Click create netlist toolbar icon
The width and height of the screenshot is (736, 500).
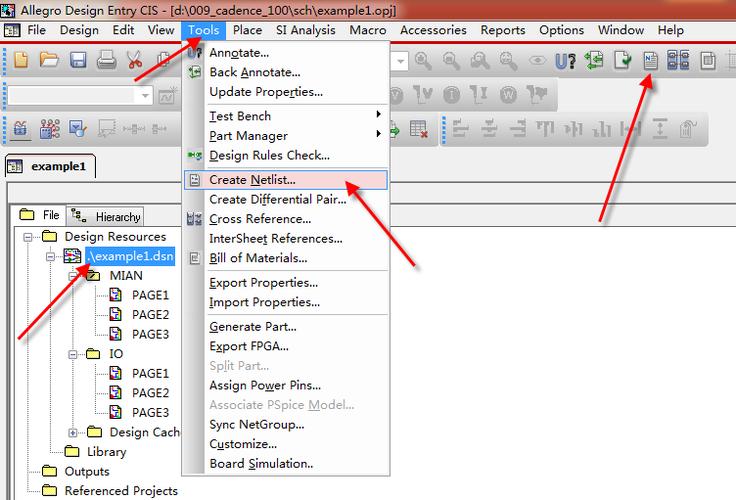coord(651,61)
